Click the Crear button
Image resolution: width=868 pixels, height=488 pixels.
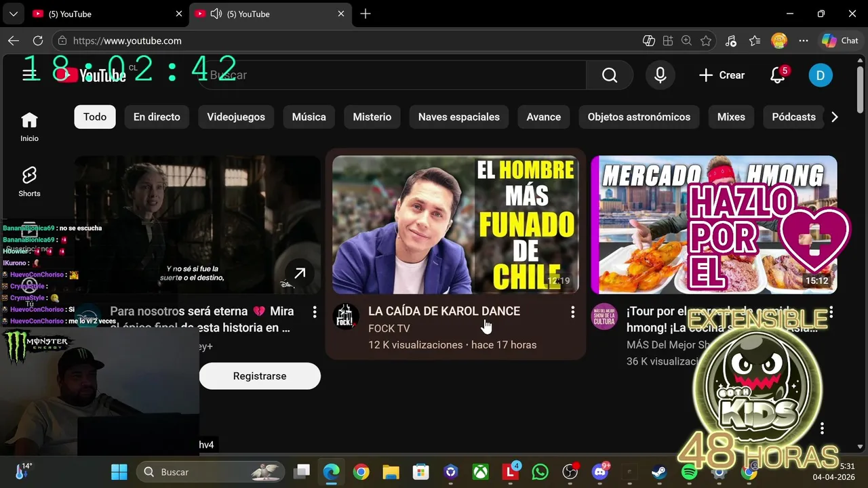pos(722,75)
